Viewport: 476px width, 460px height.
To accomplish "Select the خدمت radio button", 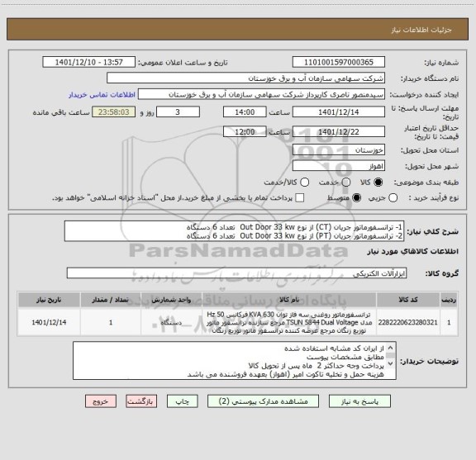I will (x=346, y=183).
